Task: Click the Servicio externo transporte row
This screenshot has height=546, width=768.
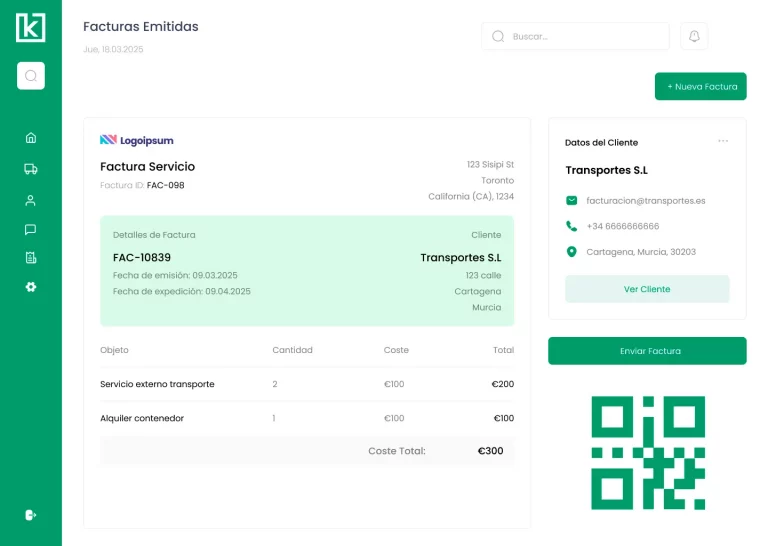Action: coord(306,384)
